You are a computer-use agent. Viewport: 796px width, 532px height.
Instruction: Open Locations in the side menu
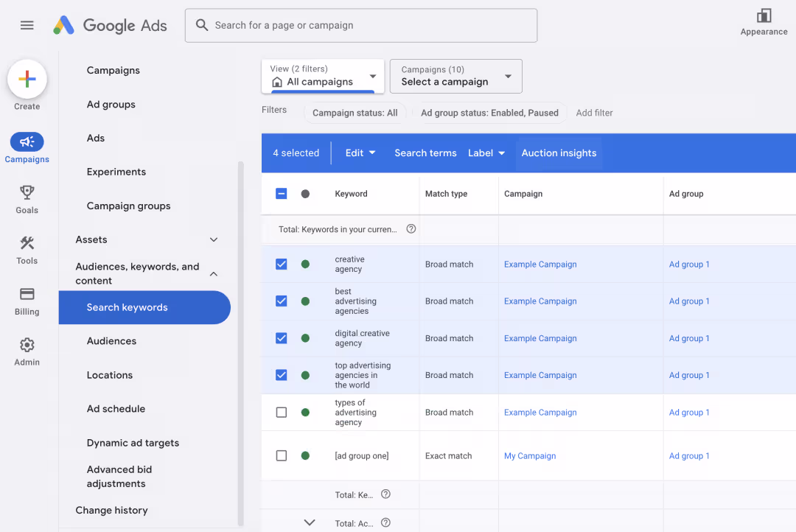click(110, 375)
